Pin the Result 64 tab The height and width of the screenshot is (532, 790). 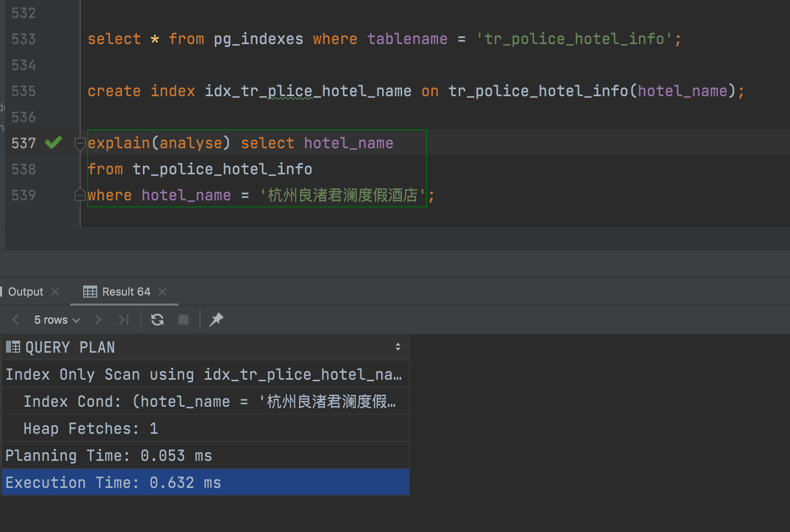click(216, 319)
